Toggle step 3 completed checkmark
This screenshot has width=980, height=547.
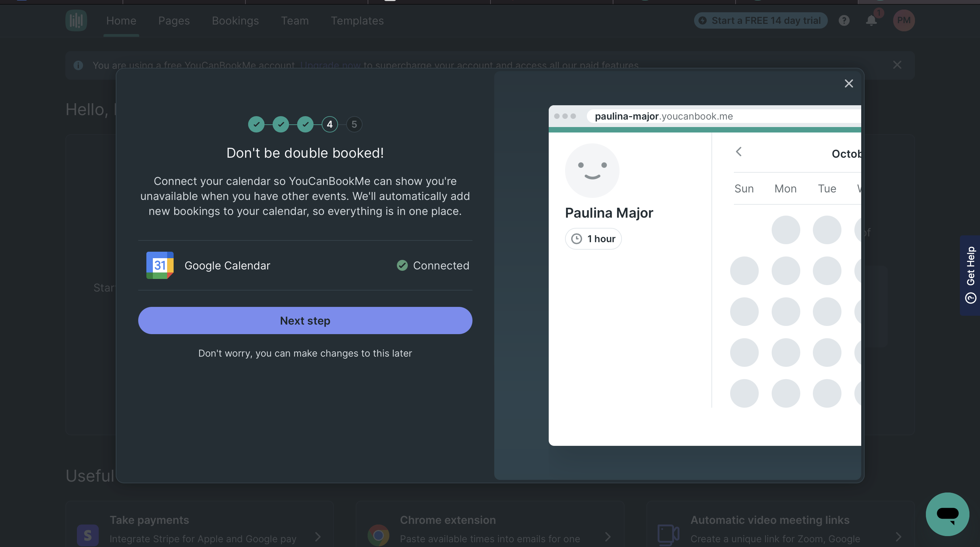(305, 124)
